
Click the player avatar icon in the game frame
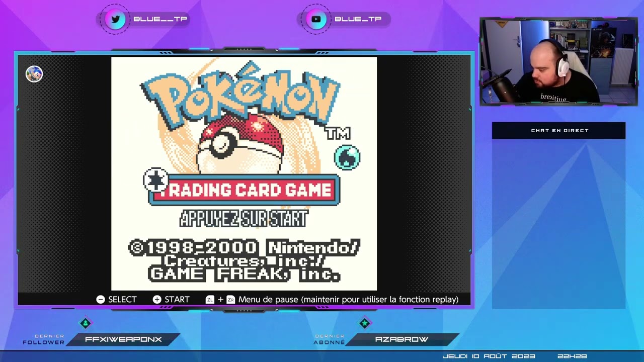tap(34, 74)
